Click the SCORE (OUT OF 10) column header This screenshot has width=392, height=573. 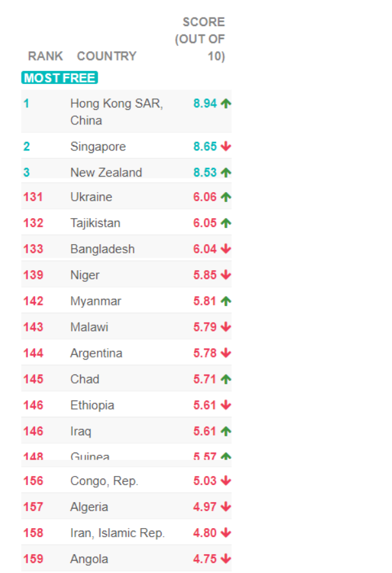tap(201, 39)
